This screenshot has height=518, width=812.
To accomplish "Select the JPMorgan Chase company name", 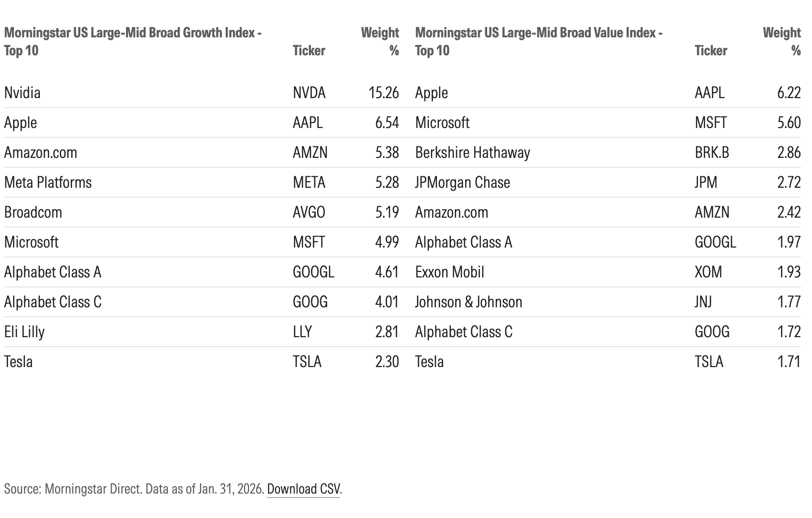I will [462, 182].
